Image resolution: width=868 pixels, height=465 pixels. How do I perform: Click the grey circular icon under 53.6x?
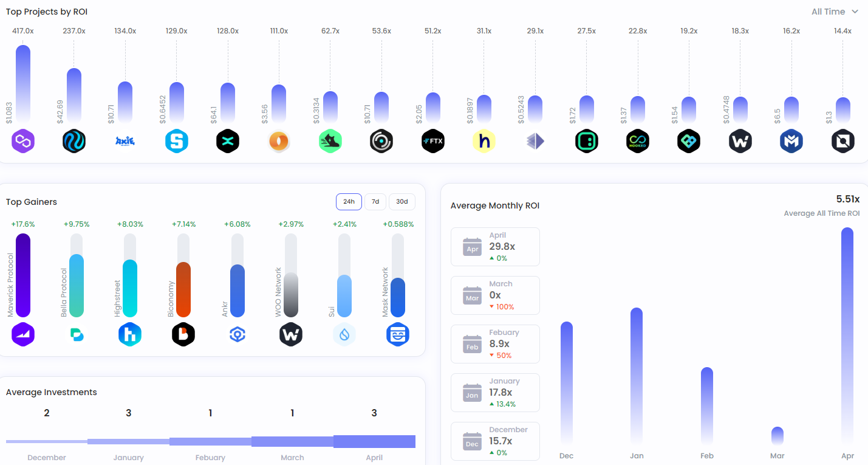tap(381, 141)
